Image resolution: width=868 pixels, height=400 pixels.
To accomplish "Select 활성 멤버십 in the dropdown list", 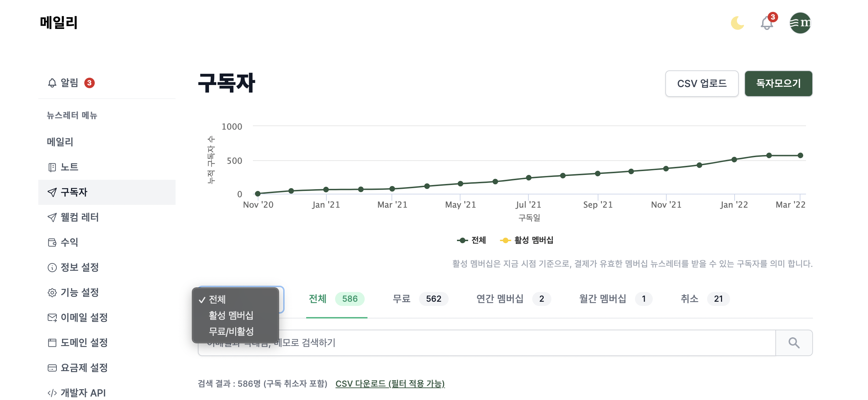I will click(x=231, y=315).
